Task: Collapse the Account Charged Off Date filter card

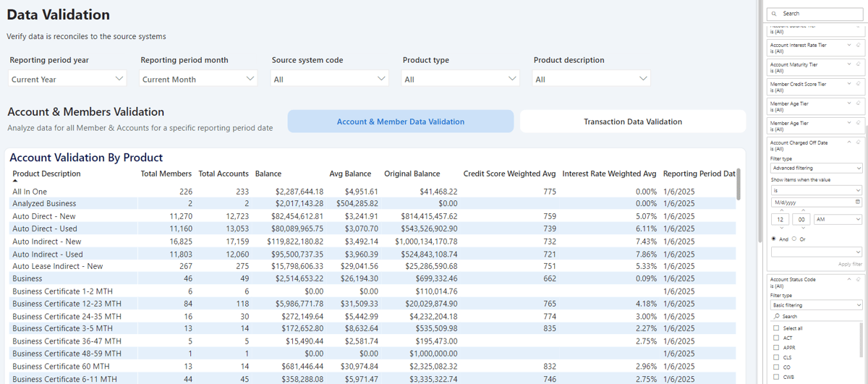Action: click(849, 142)
